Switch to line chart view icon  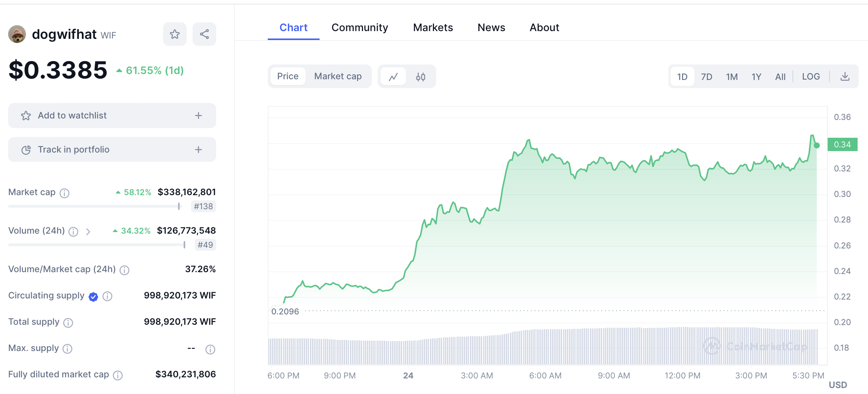pyautogui.click(x=393, y=77)
